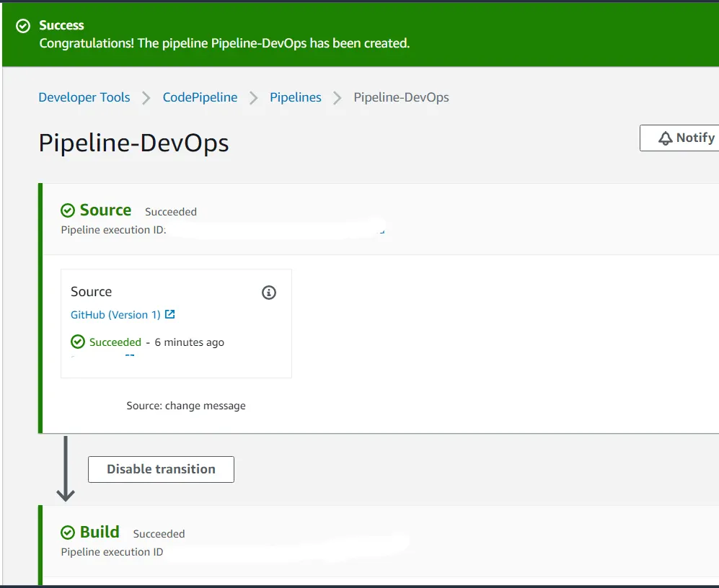The height and width of the screenshot is (588, 719).
Task: Click the Congratulations pipeline created message
Action: [x=224, y=43]
